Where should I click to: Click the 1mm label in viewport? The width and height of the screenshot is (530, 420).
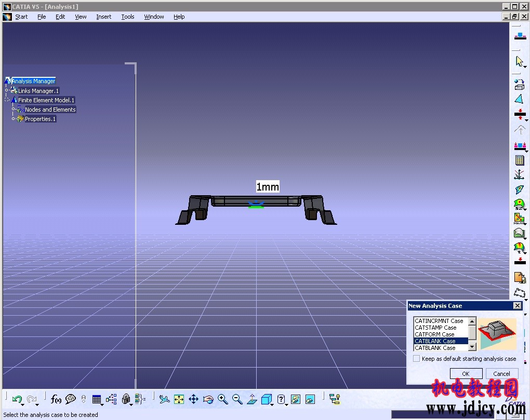(x=268, y=187)
